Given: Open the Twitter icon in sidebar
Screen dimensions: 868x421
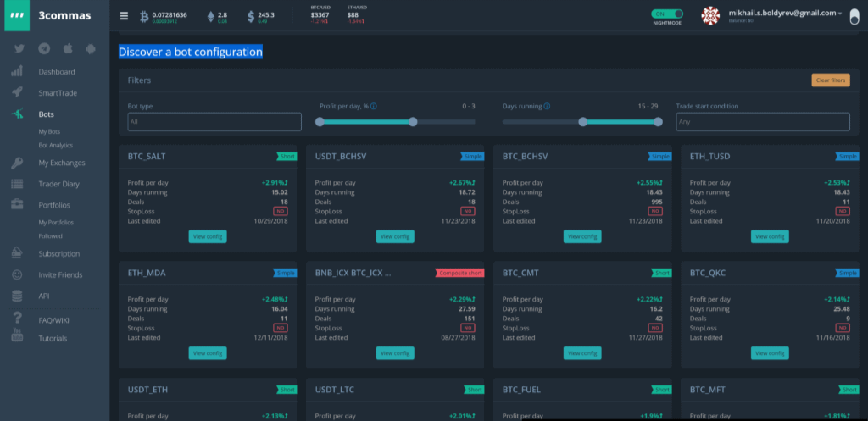Looking at the screenshot, I should [x=19, y=48].
